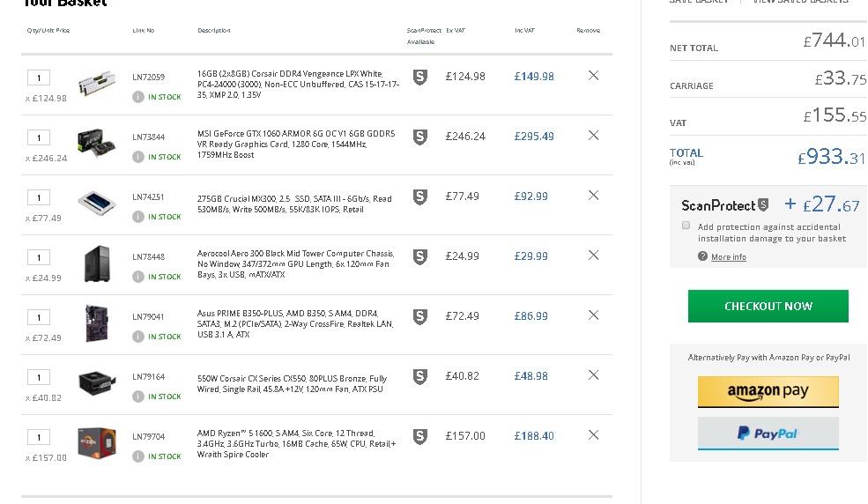Pay with Amazon Pay button

768,391
